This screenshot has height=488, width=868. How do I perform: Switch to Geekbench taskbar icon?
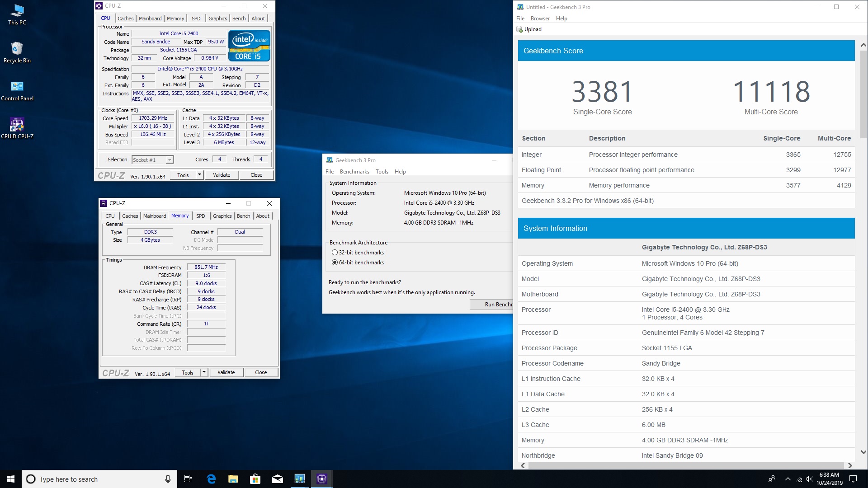click(300, 479)
